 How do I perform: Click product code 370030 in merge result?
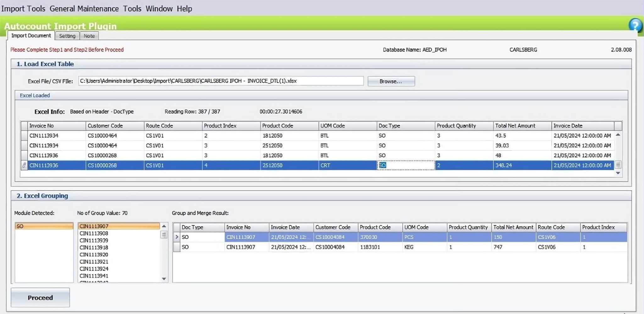(x=380, y=237)
